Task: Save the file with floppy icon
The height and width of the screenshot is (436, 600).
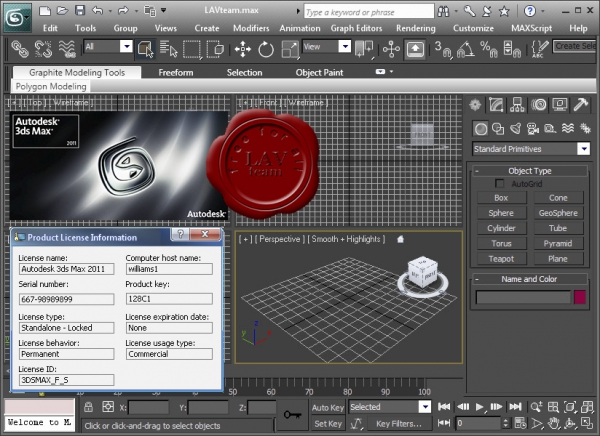Action: pos(80,11)
